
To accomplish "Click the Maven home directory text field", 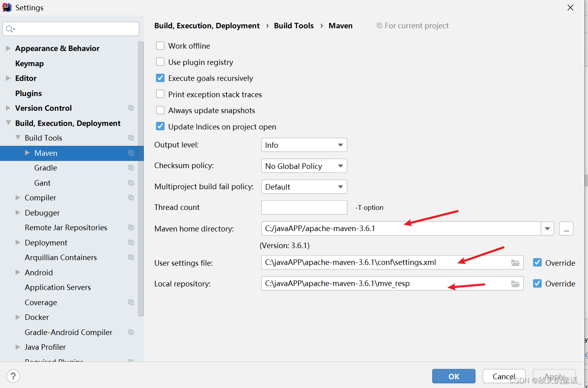I will coord(401,229).
